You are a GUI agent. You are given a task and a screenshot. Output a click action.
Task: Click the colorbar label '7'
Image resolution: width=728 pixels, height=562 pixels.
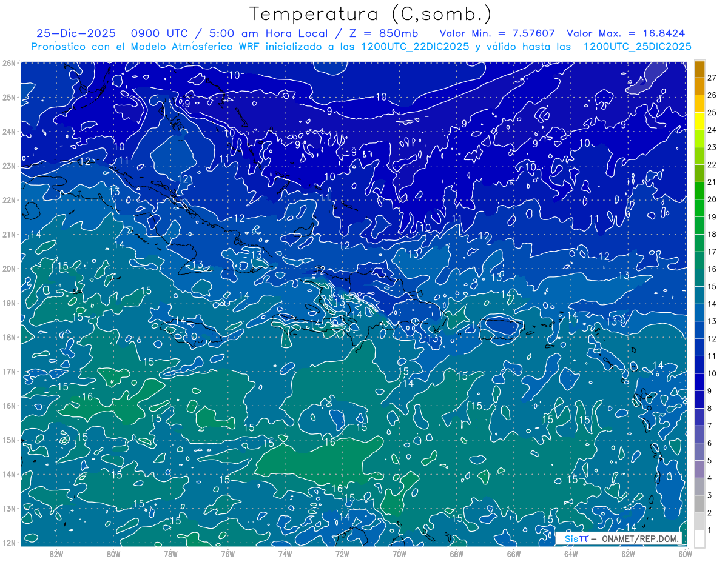710,426
